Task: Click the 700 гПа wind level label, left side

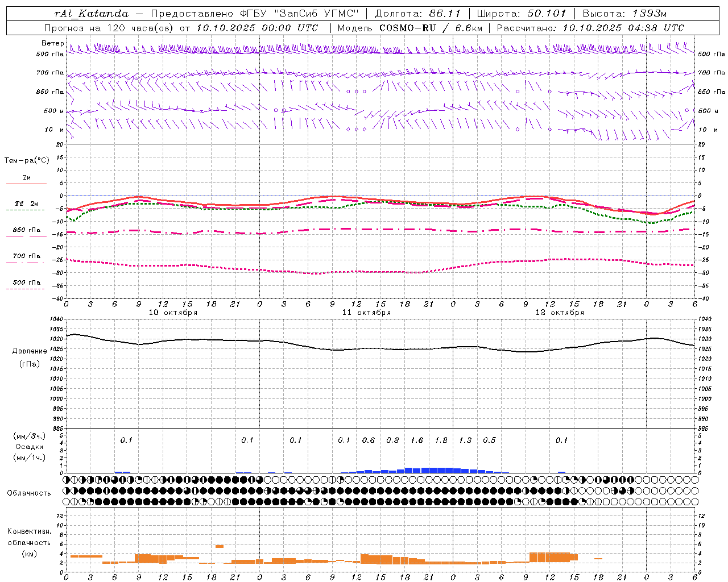Action: tap(50, 73)
